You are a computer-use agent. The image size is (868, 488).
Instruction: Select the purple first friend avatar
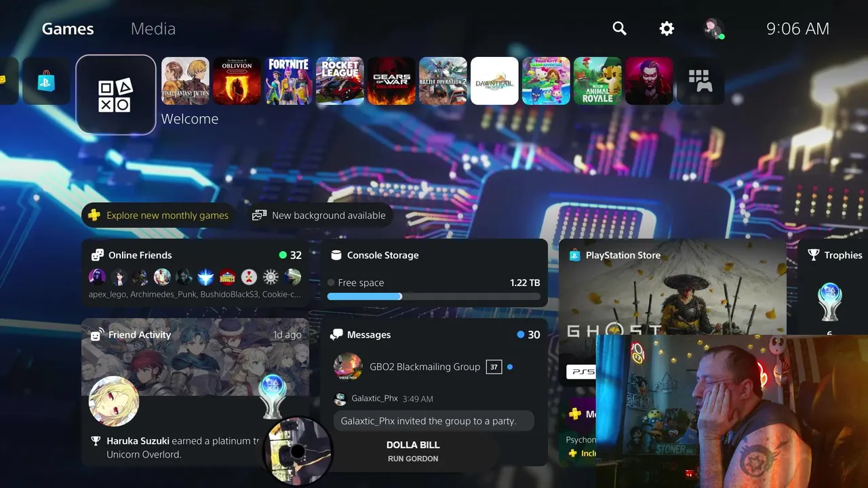pos(97,277)
